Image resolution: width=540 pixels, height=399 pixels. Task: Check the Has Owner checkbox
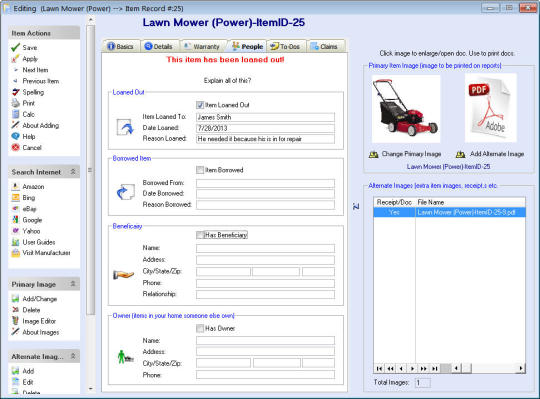200,328
